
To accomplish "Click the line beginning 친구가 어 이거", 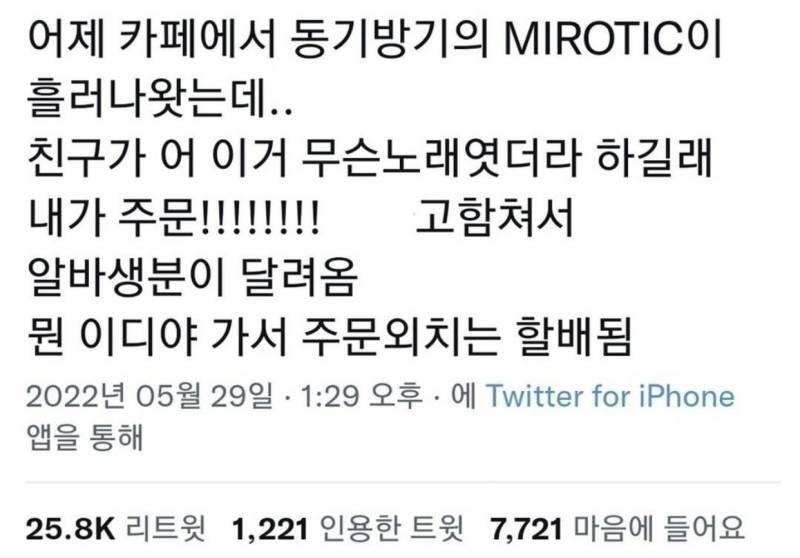I will (x=369, y=159).
